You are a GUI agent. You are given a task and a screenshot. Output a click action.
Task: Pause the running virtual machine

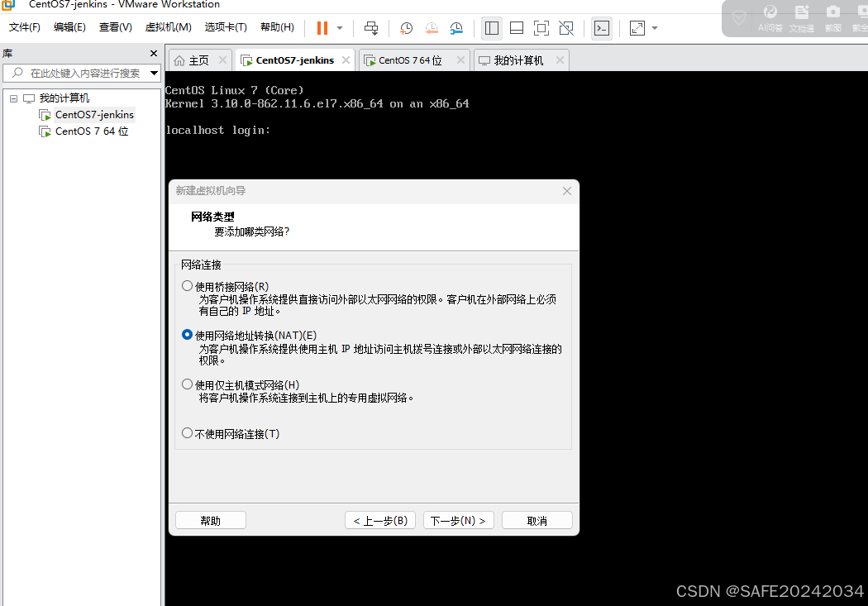[x=322, y=27]
